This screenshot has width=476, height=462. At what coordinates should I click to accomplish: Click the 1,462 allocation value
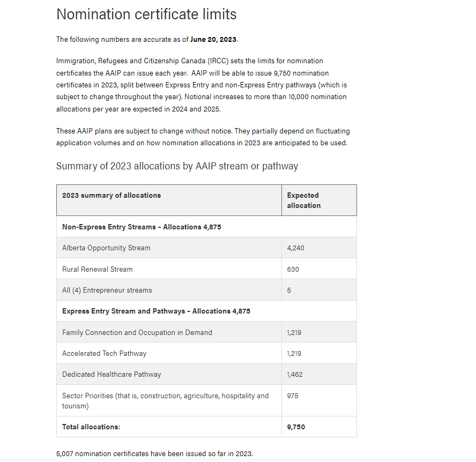[x=295, y=374]
